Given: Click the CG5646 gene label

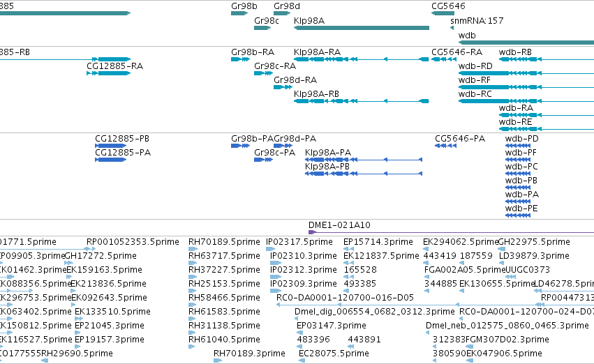Looking at the screenshot, I should point(448,6).
